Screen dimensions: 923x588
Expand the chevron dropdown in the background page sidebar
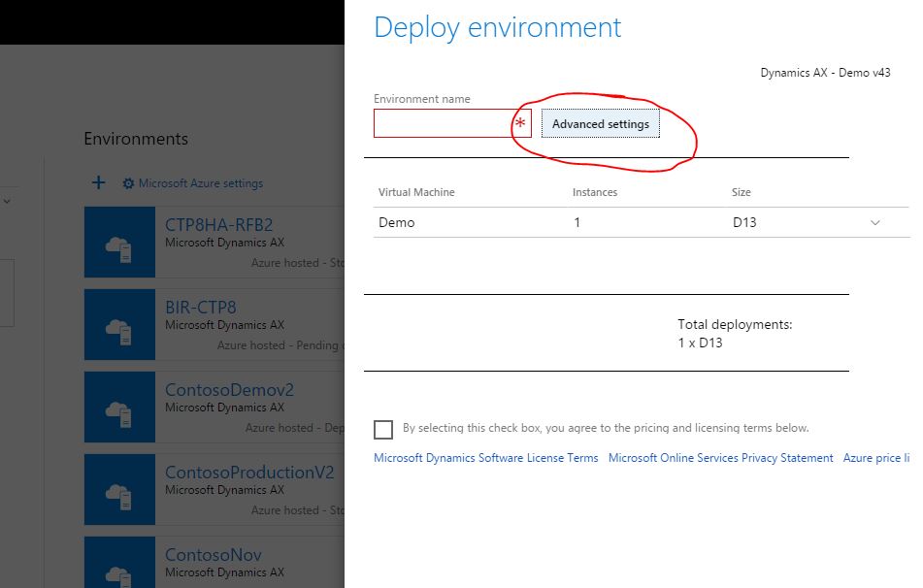click(x=7, y=201)
